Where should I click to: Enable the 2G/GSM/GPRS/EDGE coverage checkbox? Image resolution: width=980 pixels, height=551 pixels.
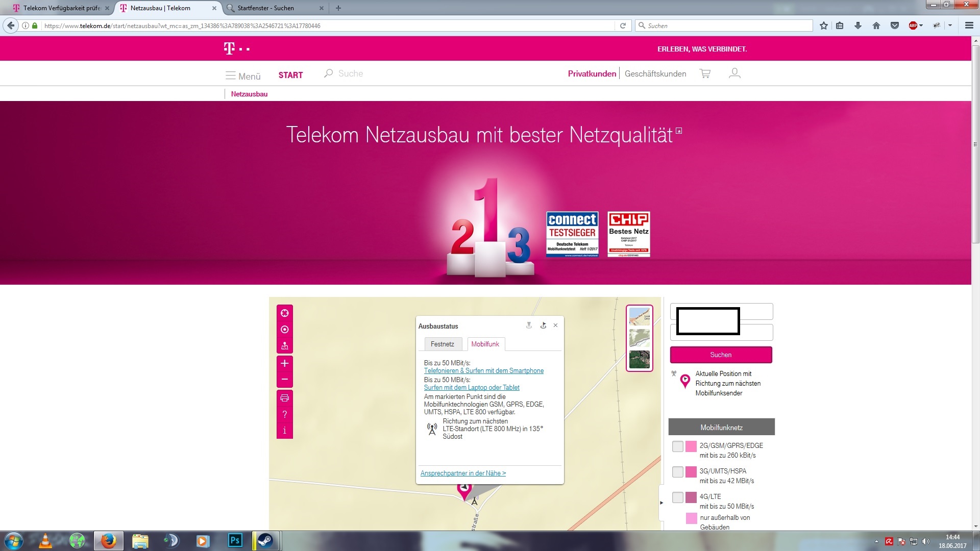pos(677,446)
